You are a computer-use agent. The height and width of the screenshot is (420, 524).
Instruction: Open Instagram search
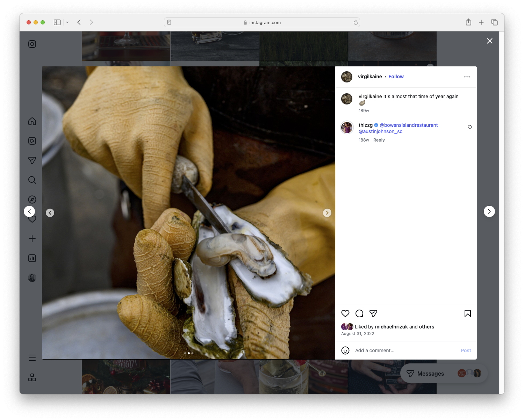pyautogui.click(x=32, y=180)
